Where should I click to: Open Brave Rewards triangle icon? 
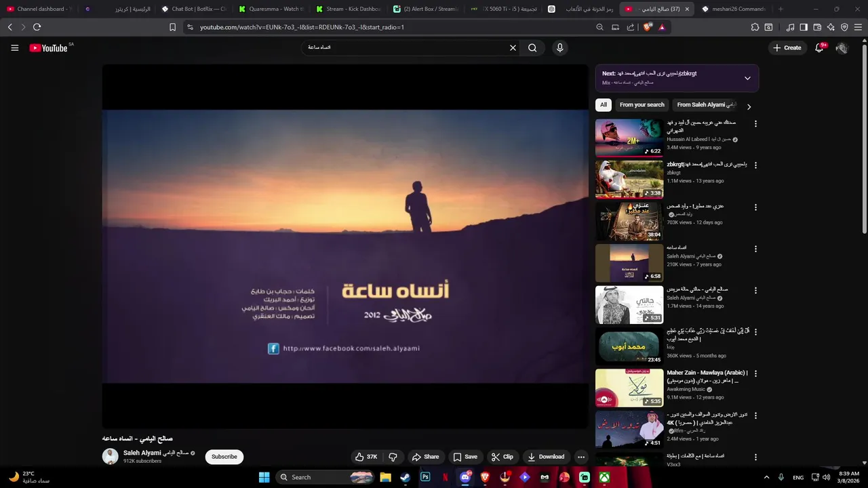click(662, 27)
